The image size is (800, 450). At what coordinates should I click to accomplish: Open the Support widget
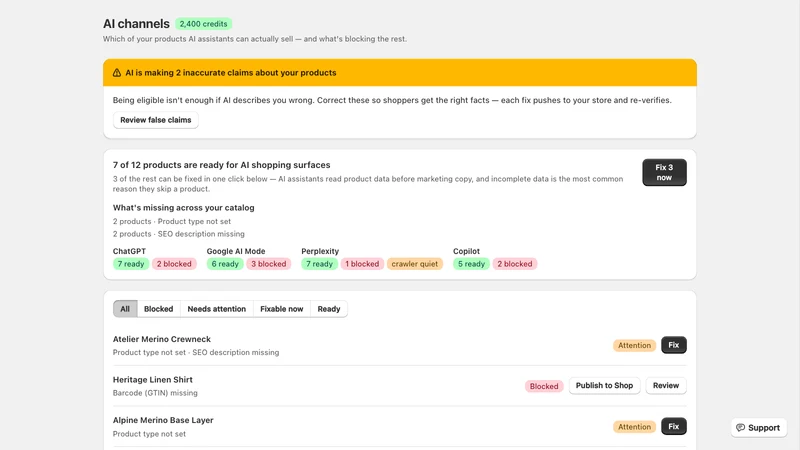pos(759,428)
